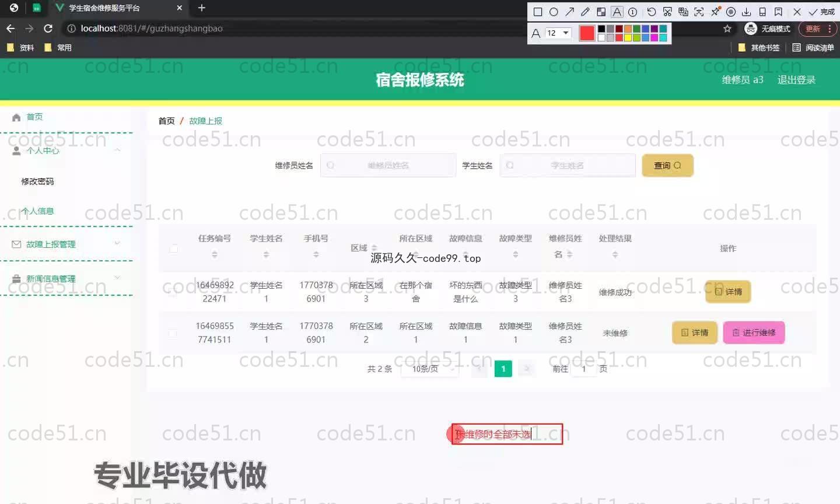
Task: Focus the 维修员姓名 search input
Action: point(388,166)
